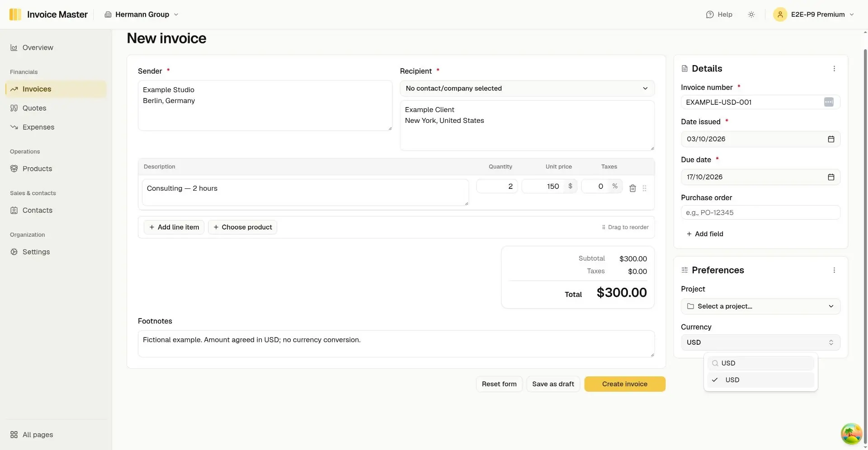Open calendar icon for Date issued
The width and height of the screenshot is (868, 450).
point(831,139)
